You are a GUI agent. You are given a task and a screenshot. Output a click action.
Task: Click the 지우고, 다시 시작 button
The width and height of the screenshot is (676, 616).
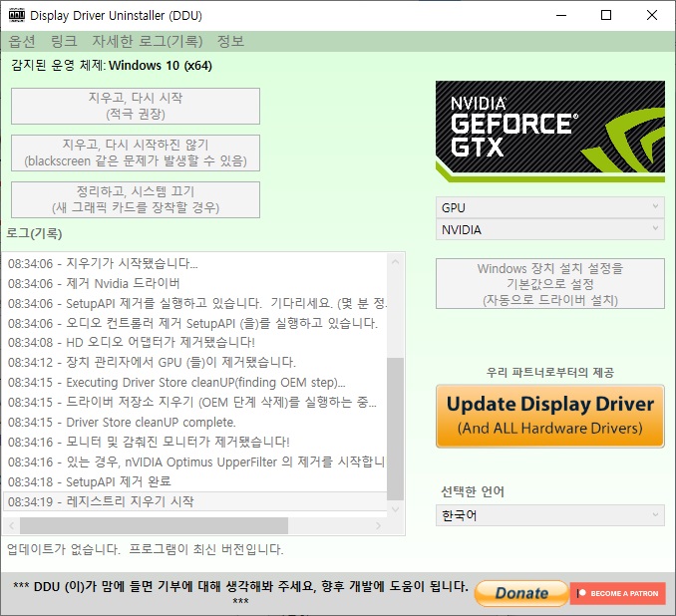tap(136, 106)
